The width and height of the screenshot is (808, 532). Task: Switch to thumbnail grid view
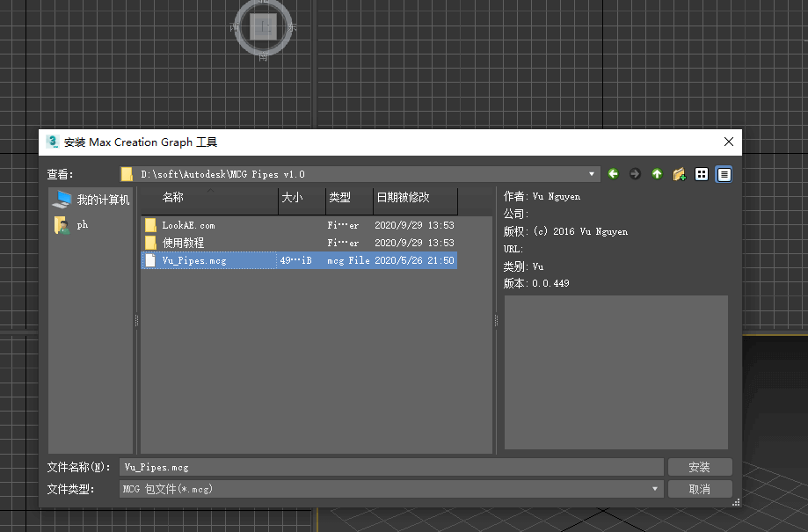[702, 174]
